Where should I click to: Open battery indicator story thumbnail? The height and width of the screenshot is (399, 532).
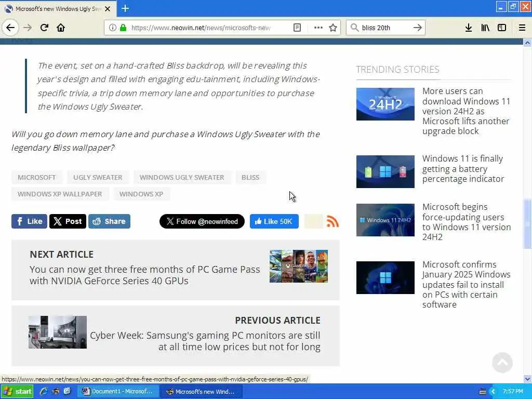pyautogui.click(x=385, y=171)
